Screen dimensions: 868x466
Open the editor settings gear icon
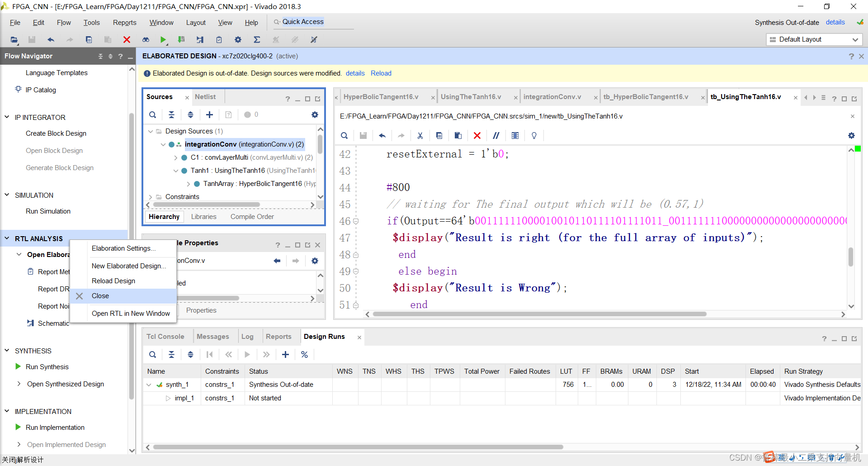tap(851, 136)
